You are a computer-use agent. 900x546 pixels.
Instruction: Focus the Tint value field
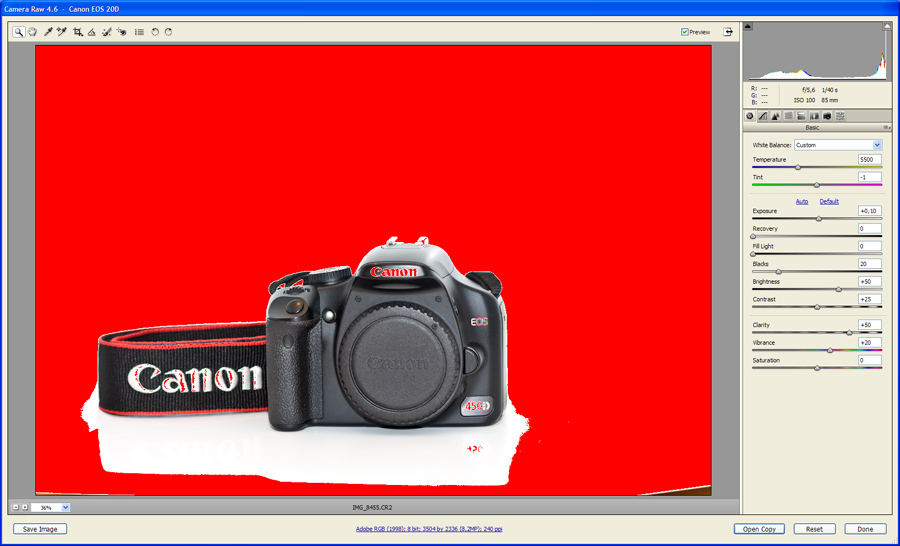[870, 177]
